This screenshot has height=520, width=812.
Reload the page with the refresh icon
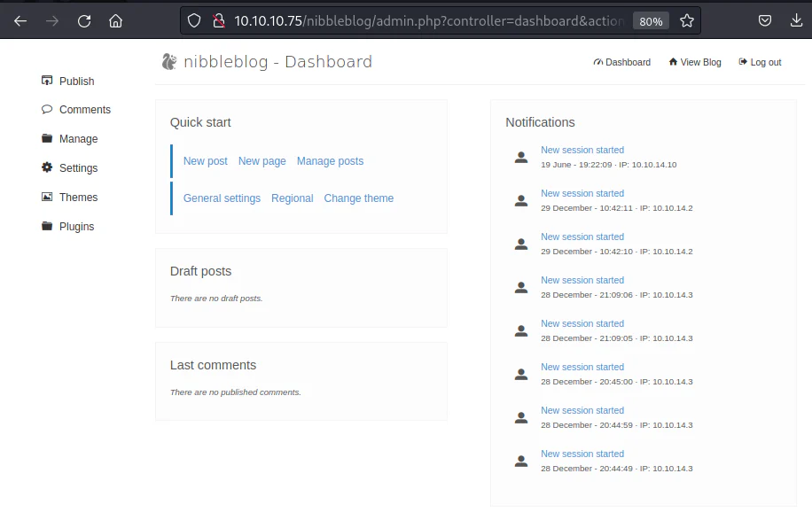click(x=84, y=21)
